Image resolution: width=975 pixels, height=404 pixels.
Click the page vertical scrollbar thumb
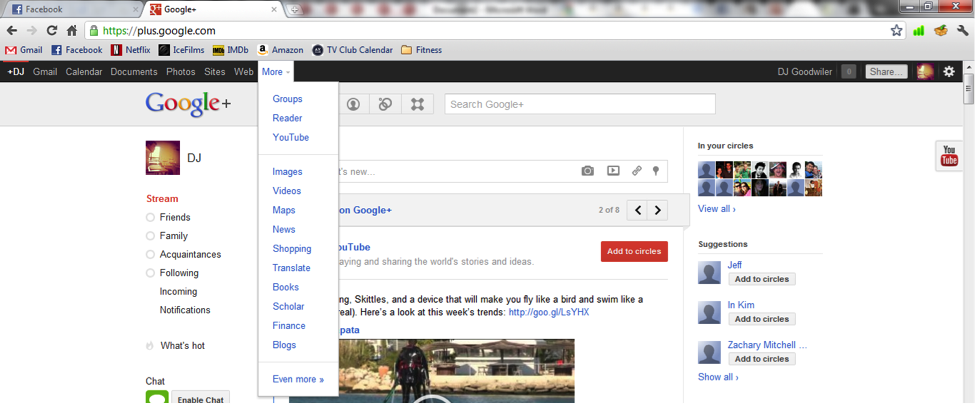tap(968, 88)
